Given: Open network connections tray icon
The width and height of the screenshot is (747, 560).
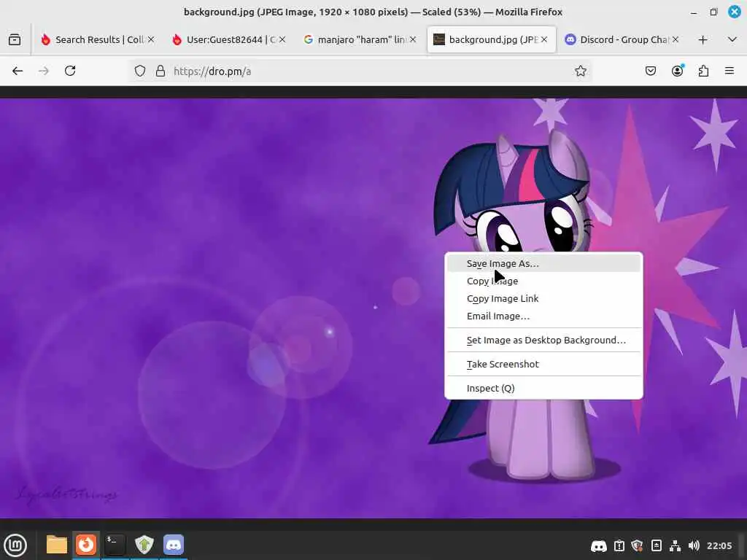Looking at the screenshot, I should coord(675,545).
